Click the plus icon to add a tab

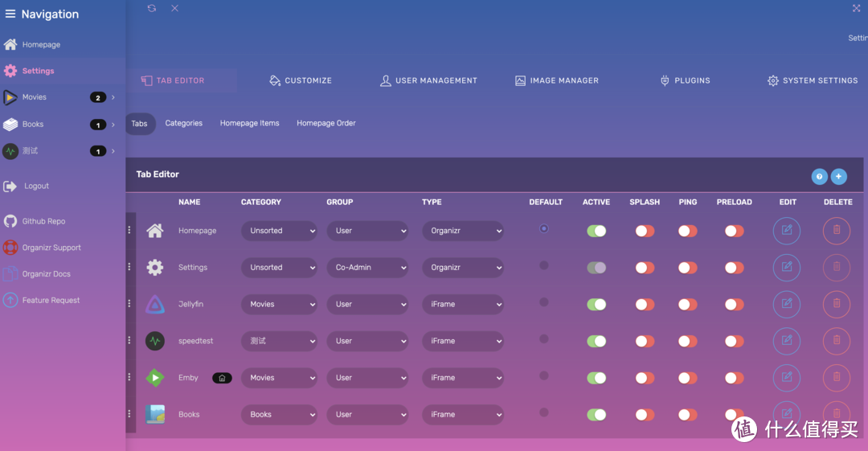838,177
